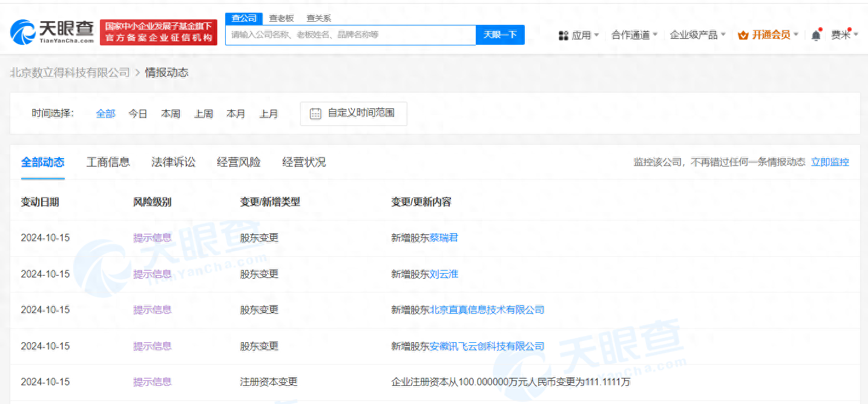868x404 pixels.
Task: Click the registered capital change description text
Action: coord(511,382)
